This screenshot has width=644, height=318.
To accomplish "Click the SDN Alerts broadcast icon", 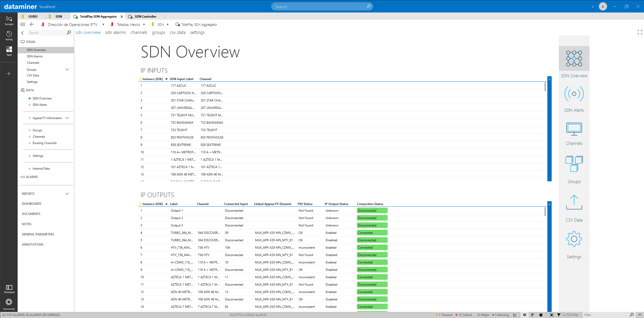I will [574, 94].
